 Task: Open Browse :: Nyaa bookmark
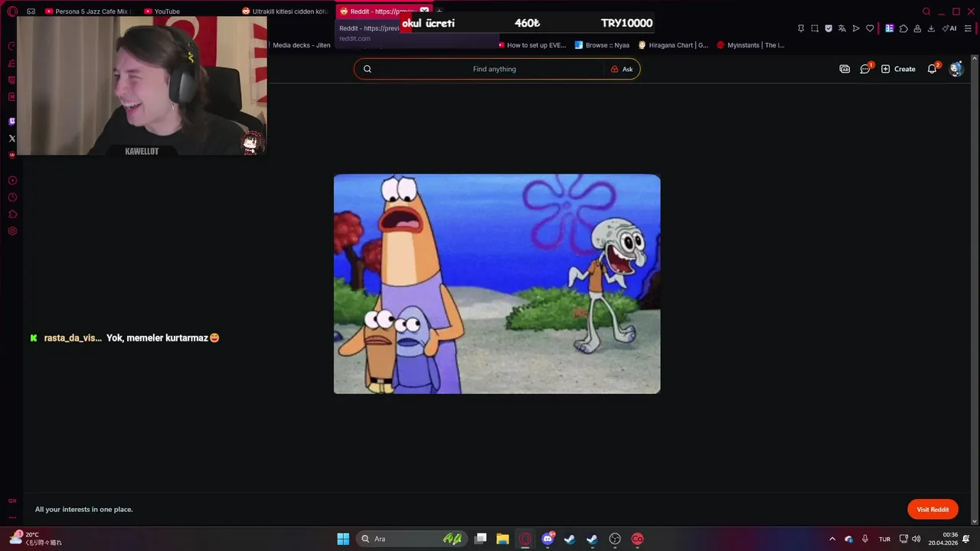point(602,45)
